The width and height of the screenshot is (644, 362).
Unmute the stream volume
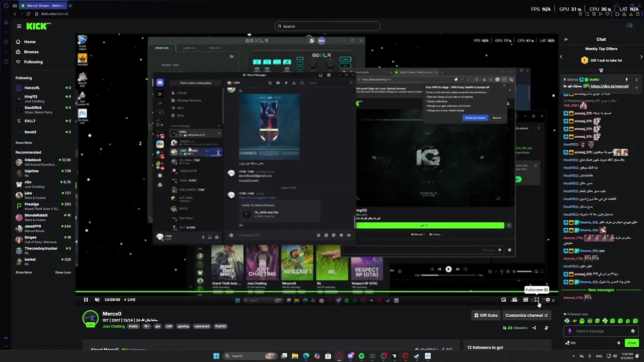coord(97,300)
